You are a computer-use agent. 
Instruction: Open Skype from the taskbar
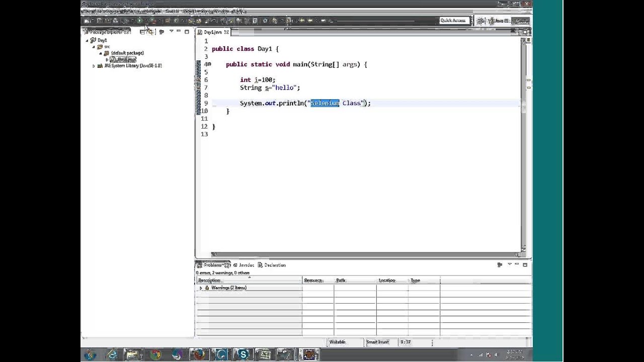click(x=243, y=355)
